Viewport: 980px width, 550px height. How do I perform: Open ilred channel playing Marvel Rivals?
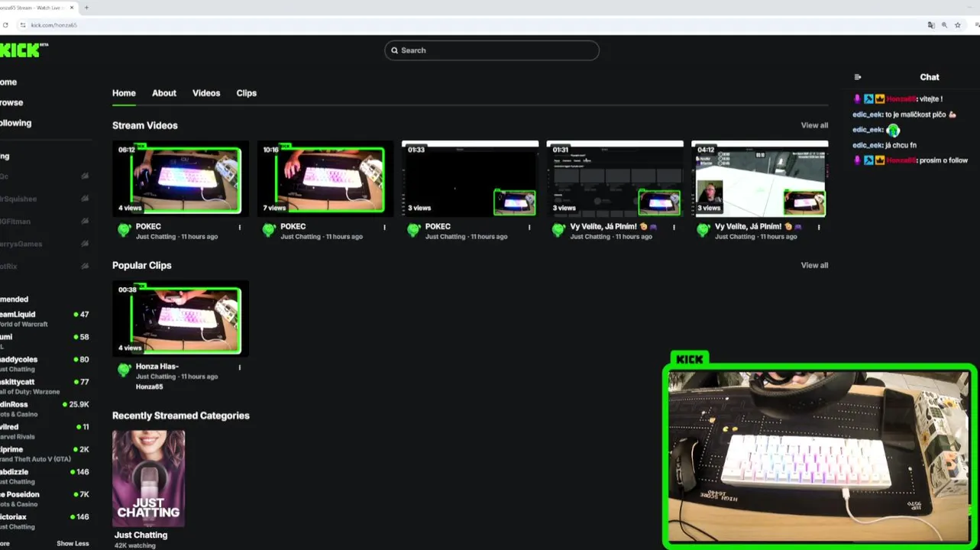click(44, 432)
